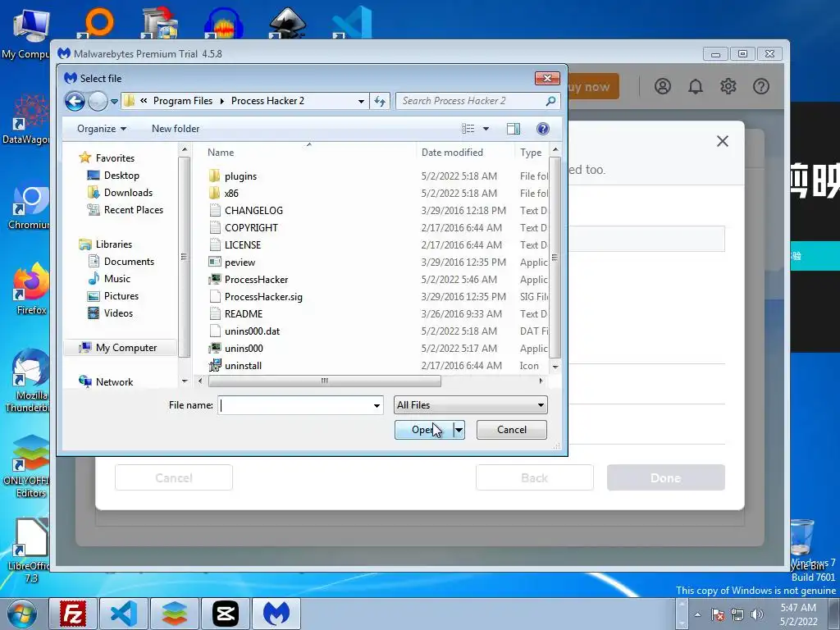The width and height of the screenshot is (840, 630).
Task: Click the Open button
Action: click(423, 430)
